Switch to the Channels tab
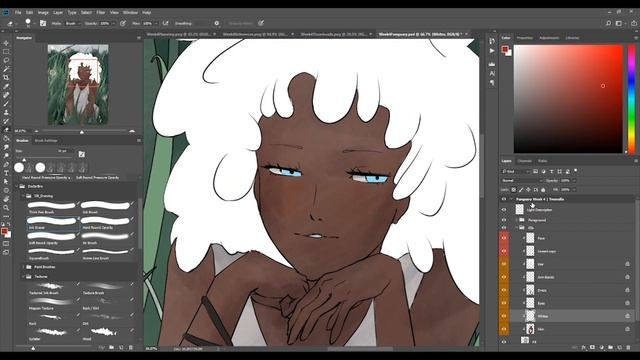The width and height of the screenshot is (640, 360). (x=524, y=161)
